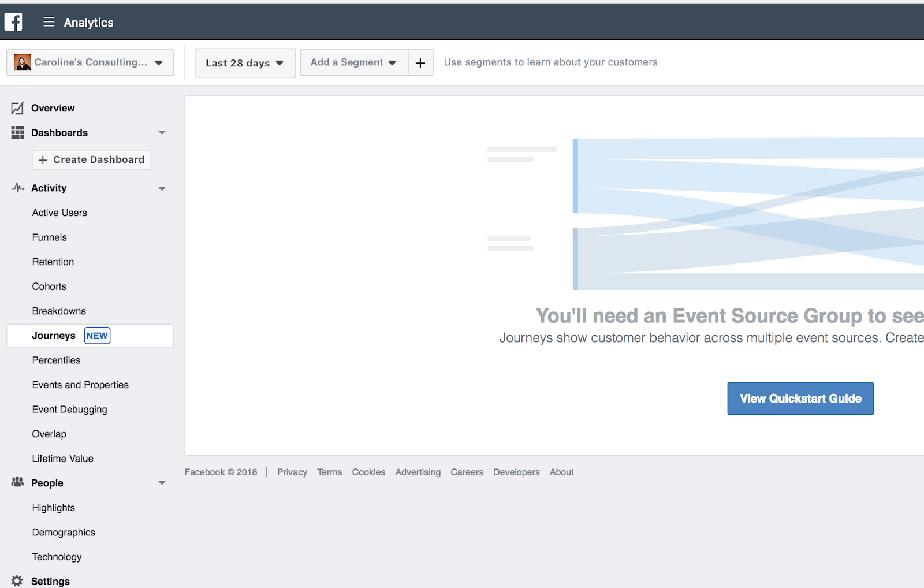Open the Retention report
Screen dimensions: 924x588
tap(53, 262)
